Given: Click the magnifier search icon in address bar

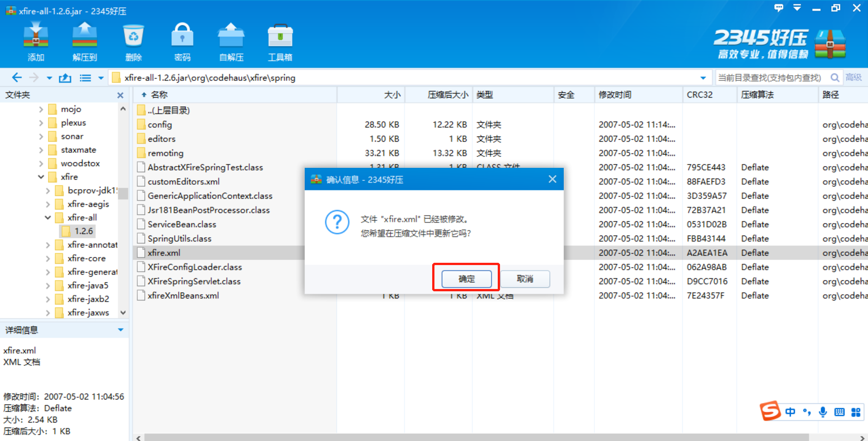Looking at the screenshot, I should (835, 77).
